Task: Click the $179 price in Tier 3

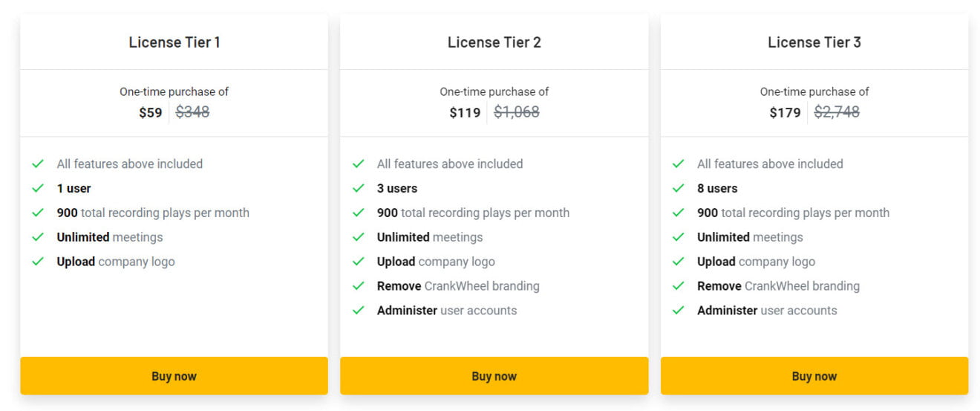Action: (x=785, y=113)
